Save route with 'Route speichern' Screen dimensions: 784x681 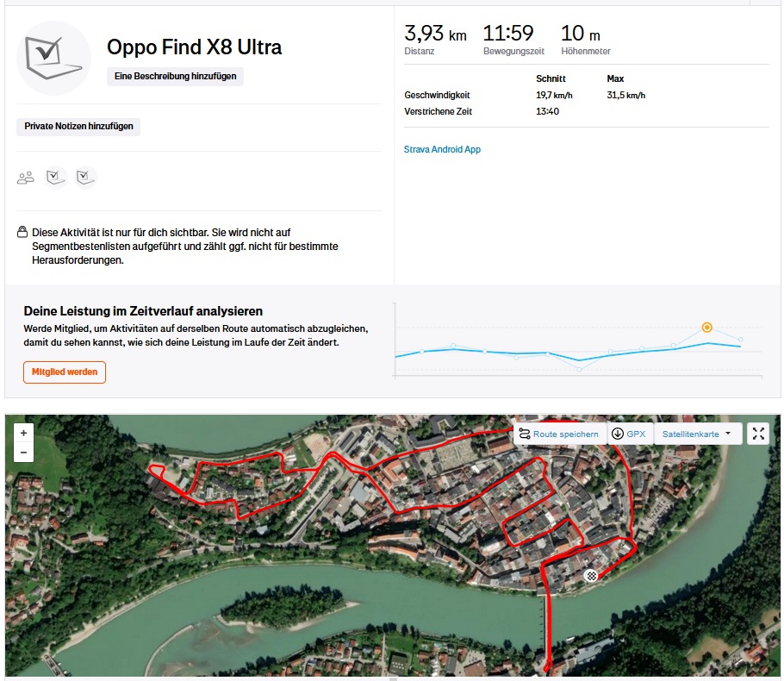pos(559,434)
